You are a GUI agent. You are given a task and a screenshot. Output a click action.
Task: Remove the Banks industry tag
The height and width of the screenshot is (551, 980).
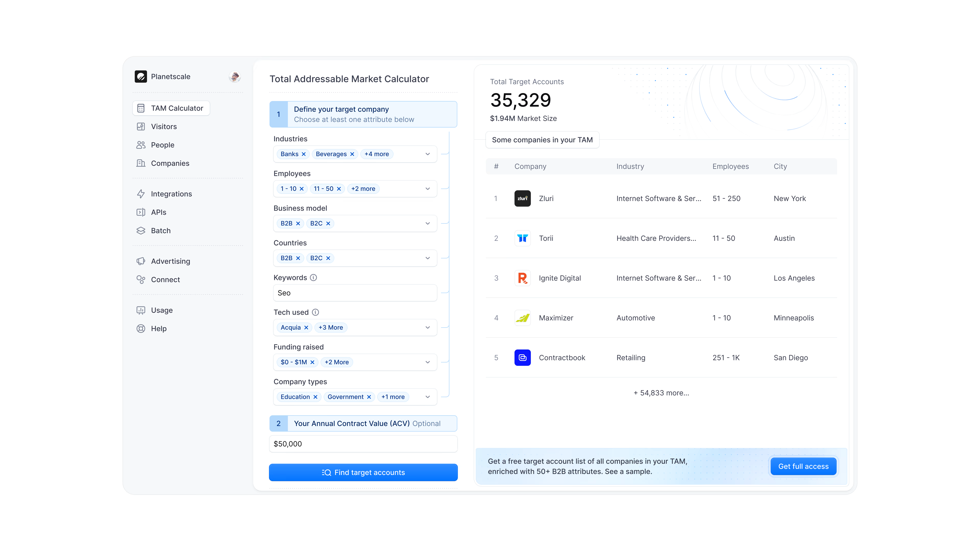point(304,154)
